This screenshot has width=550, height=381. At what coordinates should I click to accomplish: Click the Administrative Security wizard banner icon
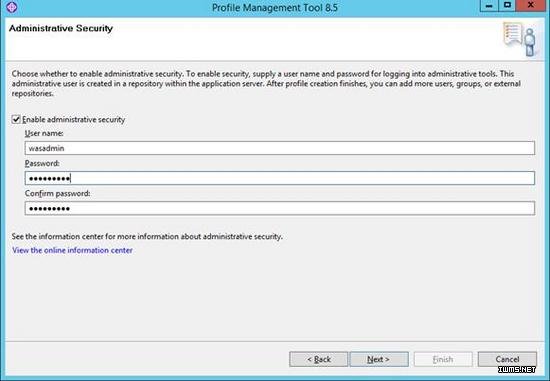(x=521, y=39)
